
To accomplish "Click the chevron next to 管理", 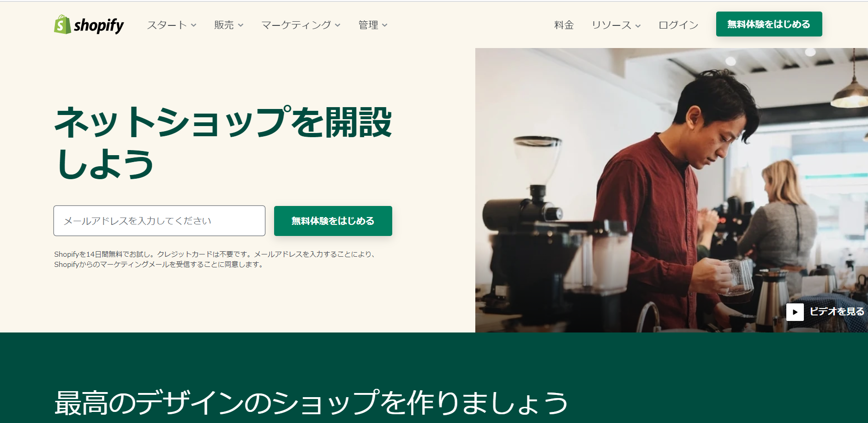I will [x=385, y=25].
